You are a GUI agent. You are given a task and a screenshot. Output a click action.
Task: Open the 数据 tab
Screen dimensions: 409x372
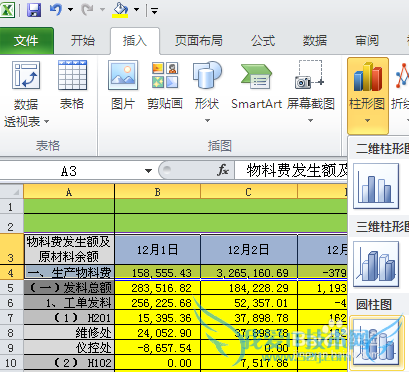click(x=314, y=41)
